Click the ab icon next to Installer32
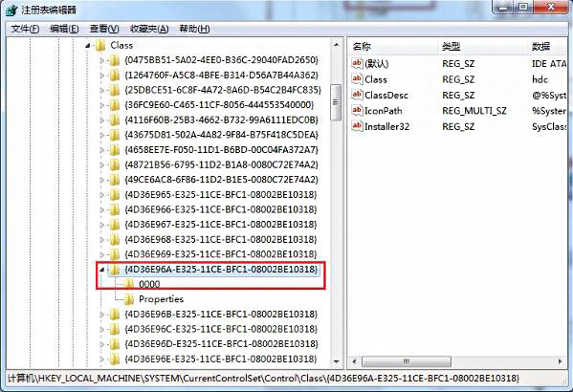 (x=357, y=126)
